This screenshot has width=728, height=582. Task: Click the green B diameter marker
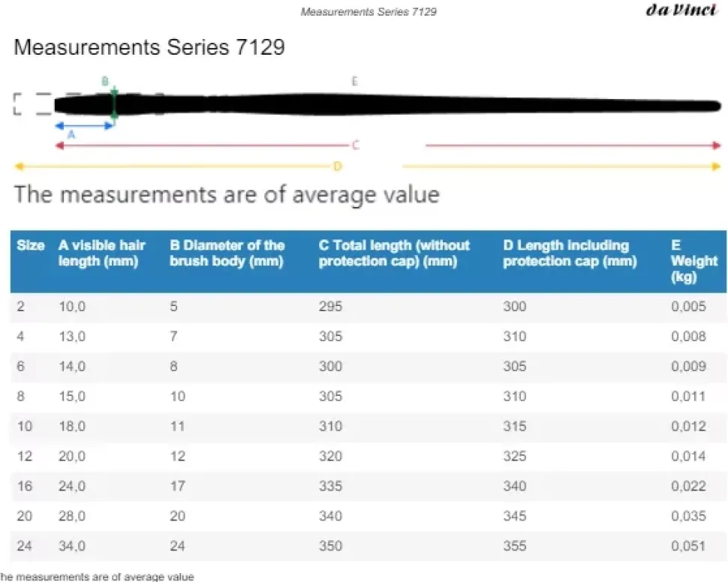pyautogui.click(x=114, y=104)
